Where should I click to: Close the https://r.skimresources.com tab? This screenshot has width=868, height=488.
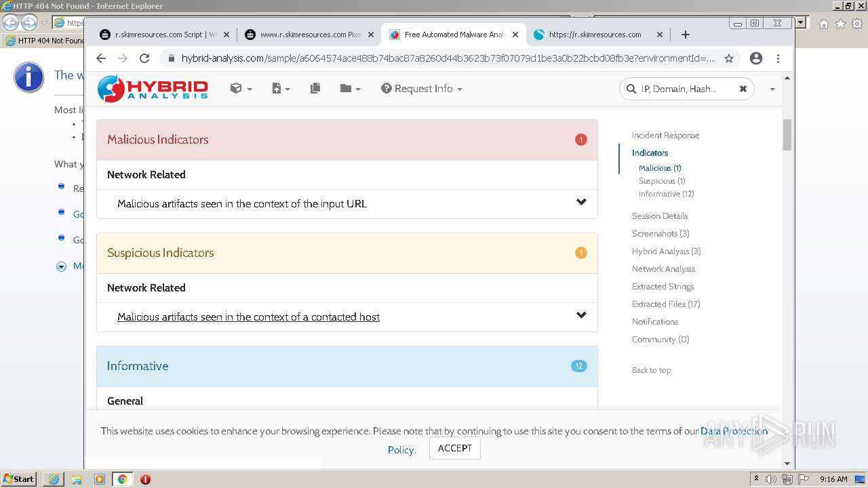coord(660,35)
